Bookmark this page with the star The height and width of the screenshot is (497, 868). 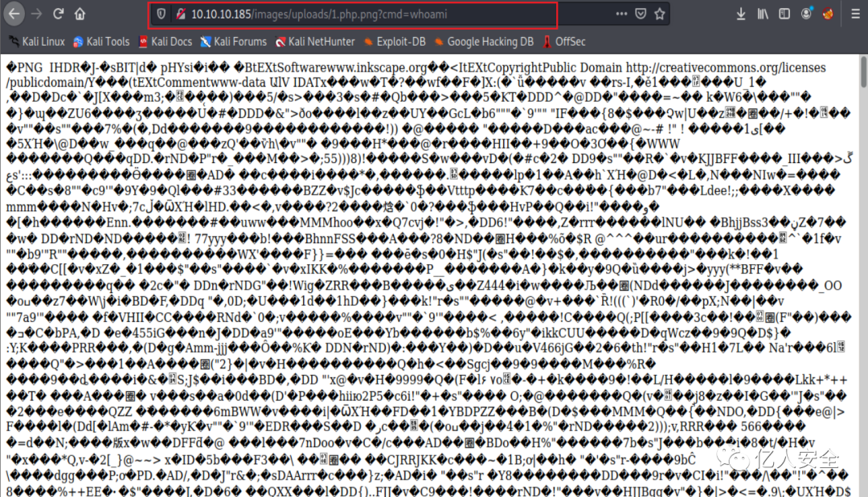(x=659, y=14)
